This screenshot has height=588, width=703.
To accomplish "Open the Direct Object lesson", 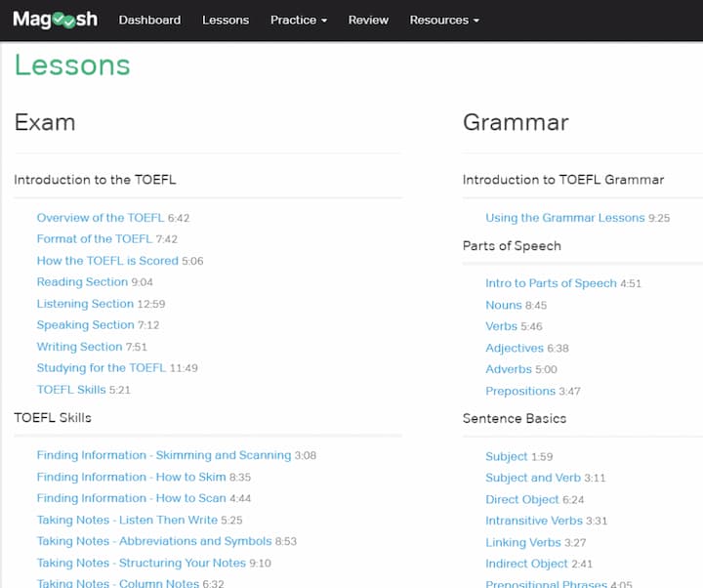I will click(x=522, y=500).
